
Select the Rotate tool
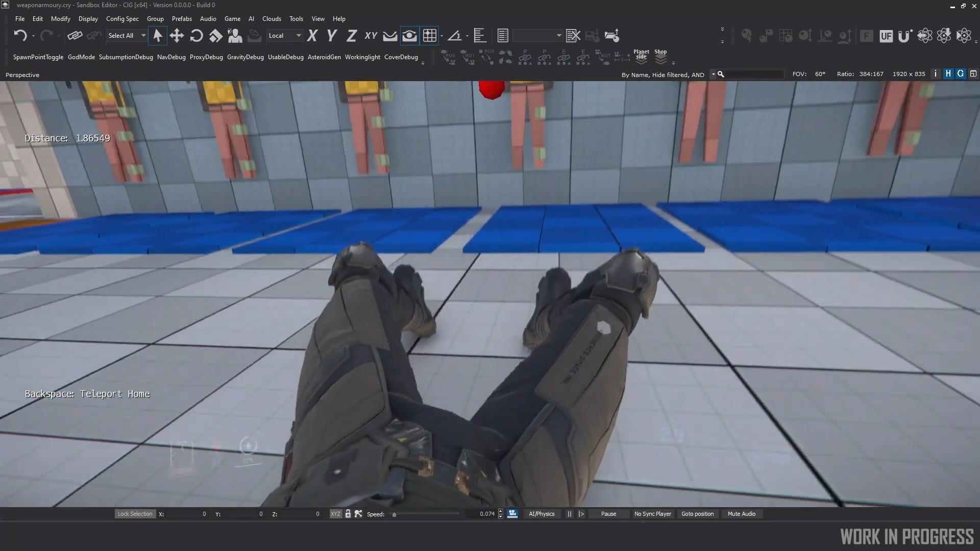pyautogui.click(x=196, y=36)
